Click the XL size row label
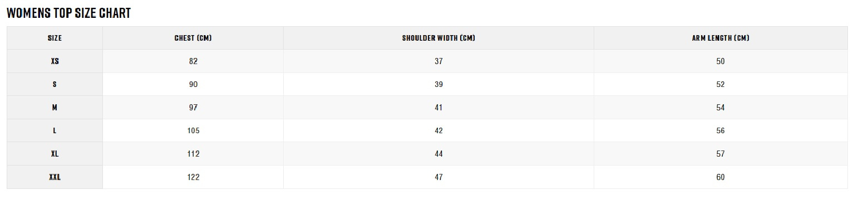 55,154
